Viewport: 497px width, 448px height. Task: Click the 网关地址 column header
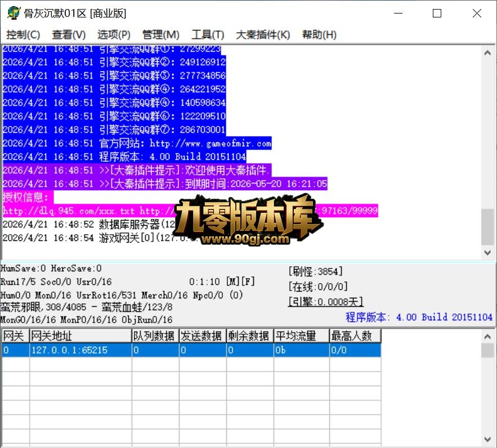coord(80,336)
